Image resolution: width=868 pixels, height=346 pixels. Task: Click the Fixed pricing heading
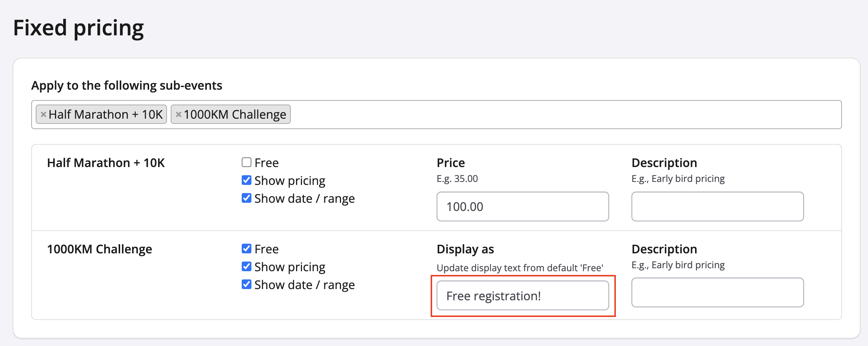pos(78,28)
